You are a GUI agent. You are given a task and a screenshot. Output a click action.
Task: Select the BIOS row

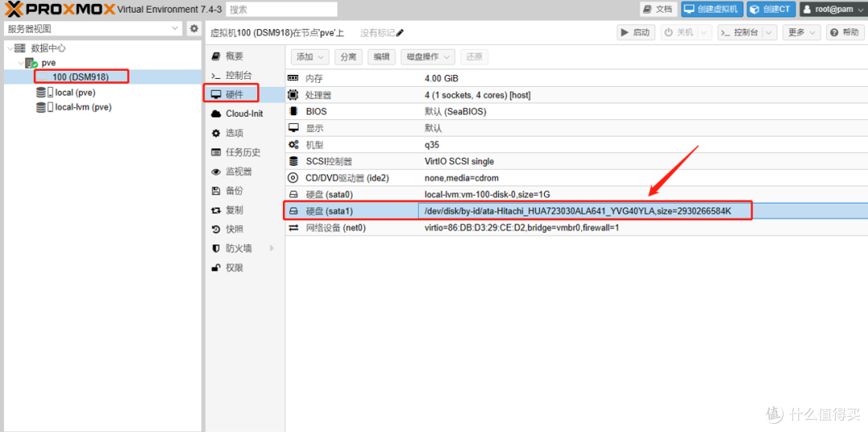point(576,111)
